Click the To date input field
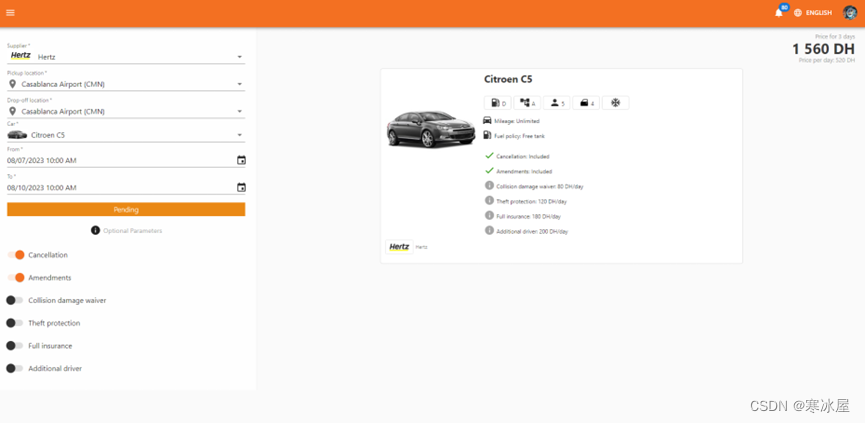This screenshot has width=865, height=423. coord(121,188)
